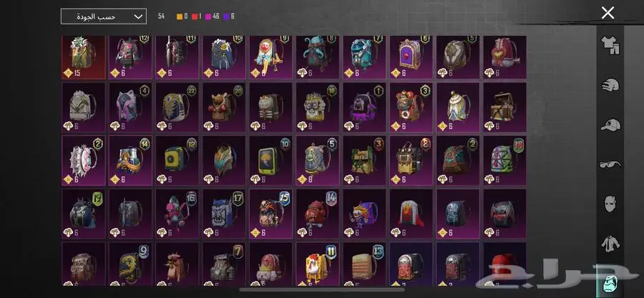Select the spiked round shield backpack

tap(84, 160)
